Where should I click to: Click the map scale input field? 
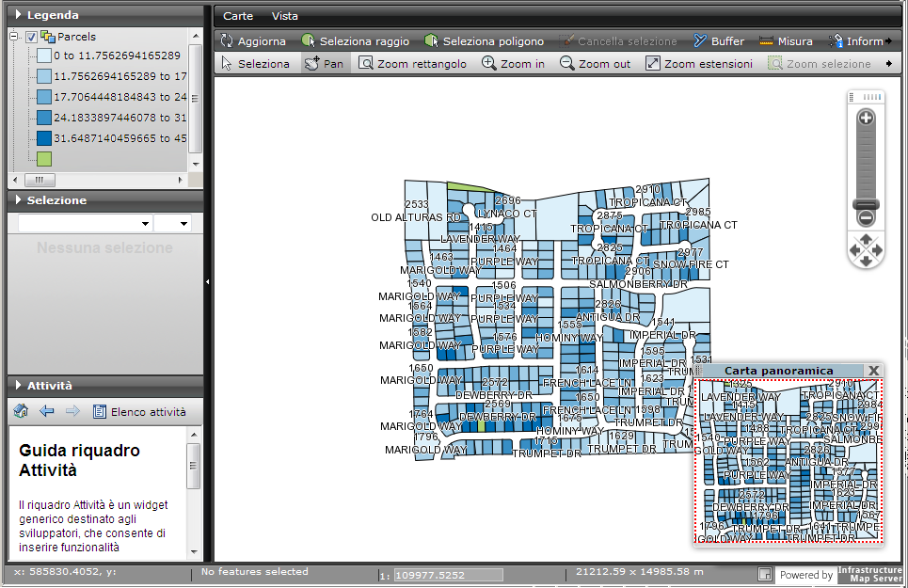(448, 574)
